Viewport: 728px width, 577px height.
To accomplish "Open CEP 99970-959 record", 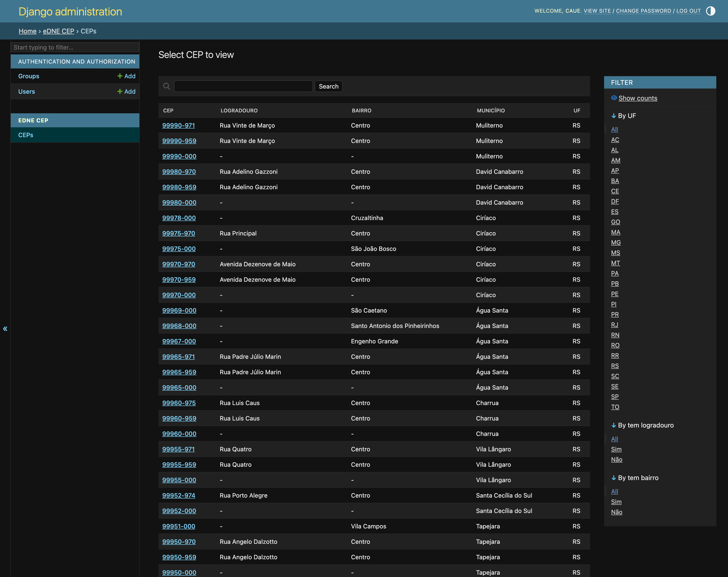I will point(179,280).
